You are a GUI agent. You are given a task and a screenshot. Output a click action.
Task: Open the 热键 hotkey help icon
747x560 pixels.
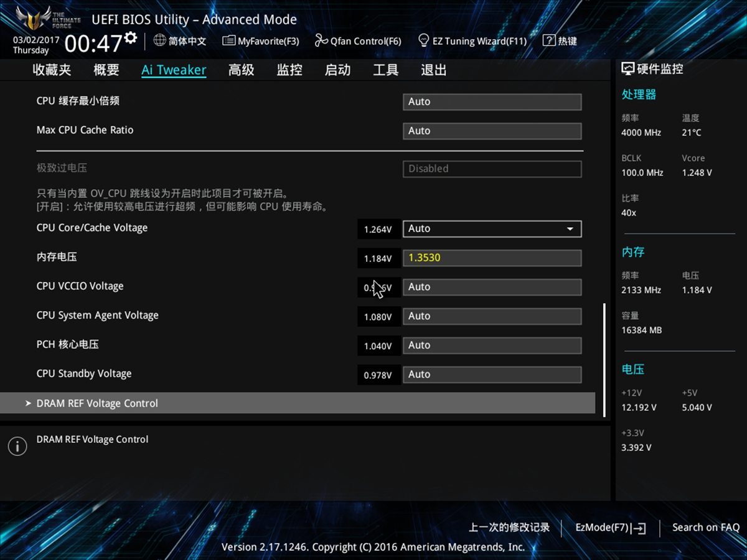[x=550, y=40]
